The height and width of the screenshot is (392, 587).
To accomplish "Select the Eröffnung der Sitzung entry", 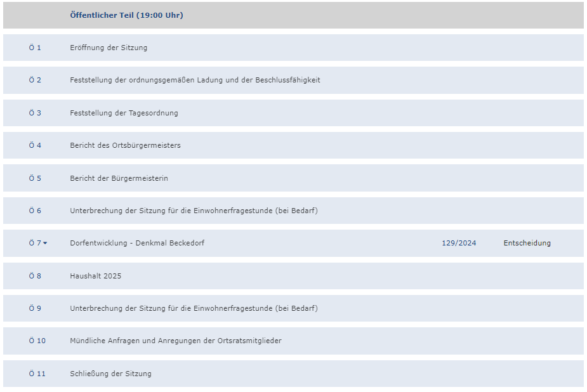I will [x=109, y=48].
